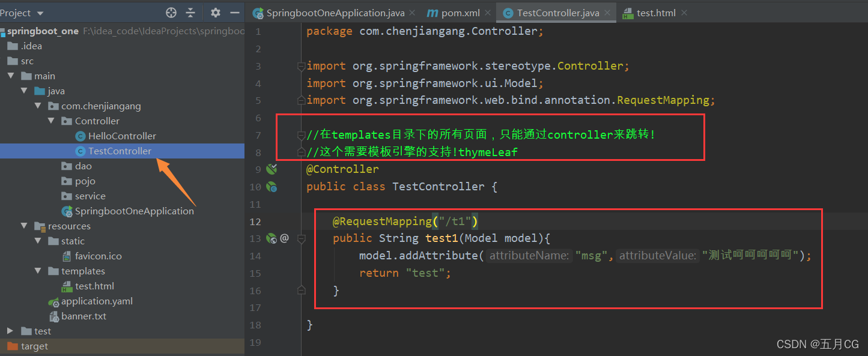Click line number 12 in gutter
Image resolution: width=868 pixels, height=356 pixels.
point(255,222)
